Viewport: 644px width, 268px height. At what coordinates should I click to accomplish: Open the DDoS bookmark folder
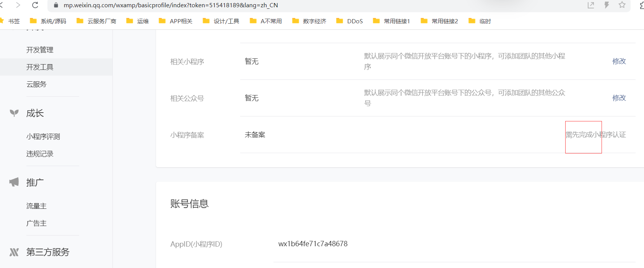pyautogui.click(x=350, y=21)
